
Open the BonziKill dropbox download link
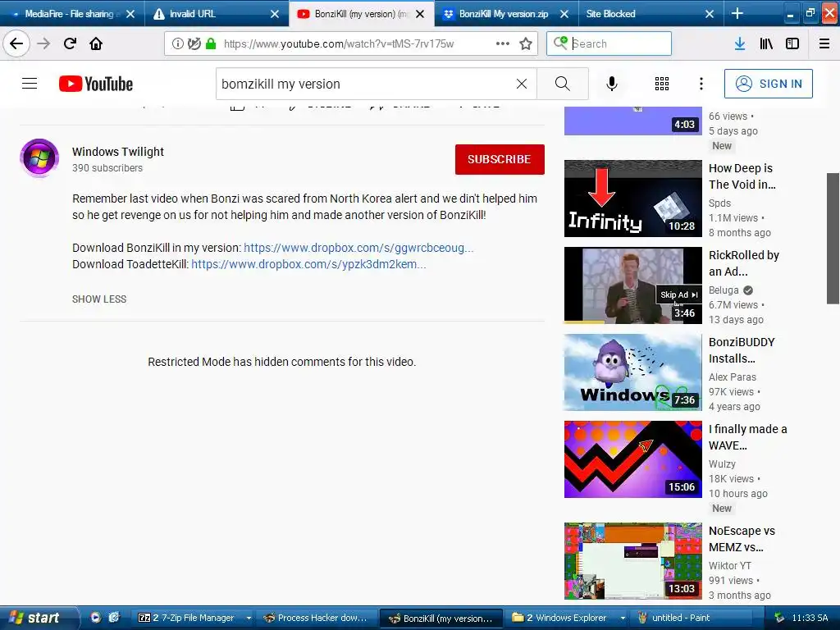(x=358, y=248)
